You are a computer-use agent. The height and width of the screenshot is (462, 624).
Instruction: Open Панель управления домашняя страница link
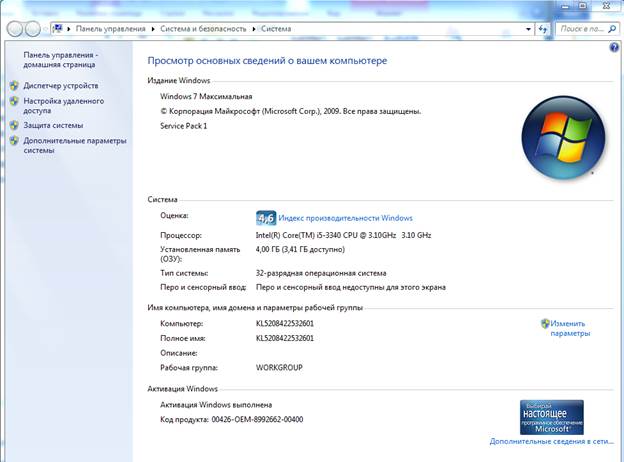tap(60, 60)
